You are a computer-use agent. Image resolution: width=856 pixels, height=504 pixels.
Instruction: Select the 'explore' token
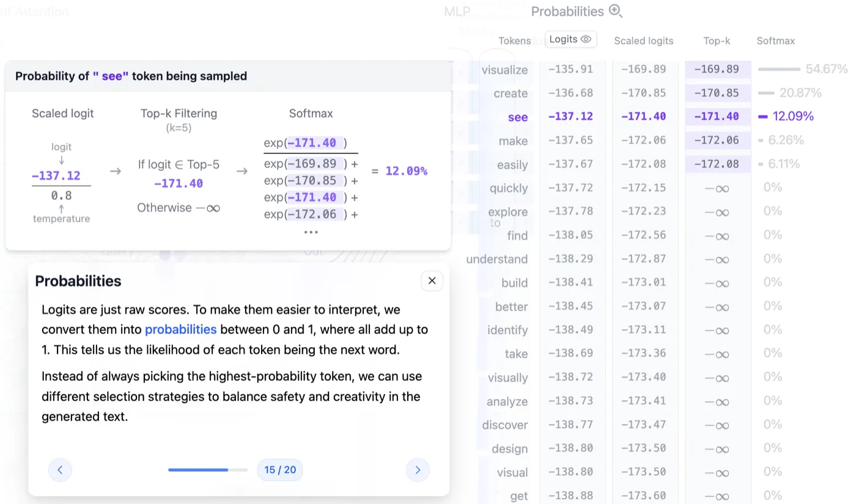point(508,212)
